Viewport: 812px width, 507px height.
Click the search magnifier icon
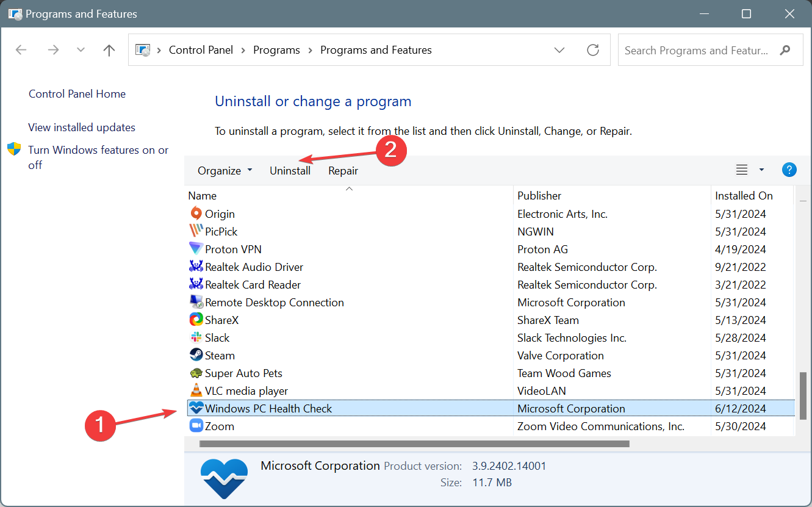785,50
